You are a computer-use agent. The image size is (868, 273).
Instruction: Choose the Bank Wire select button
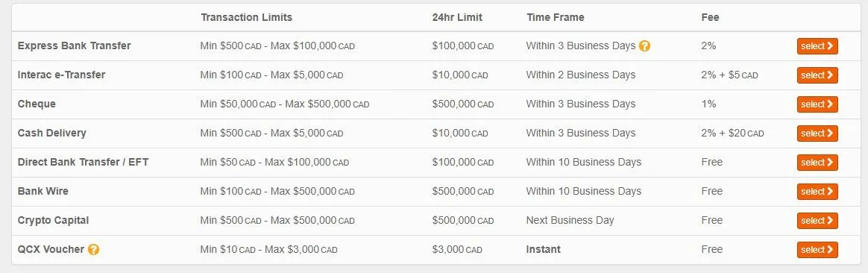tap(817, 192)
